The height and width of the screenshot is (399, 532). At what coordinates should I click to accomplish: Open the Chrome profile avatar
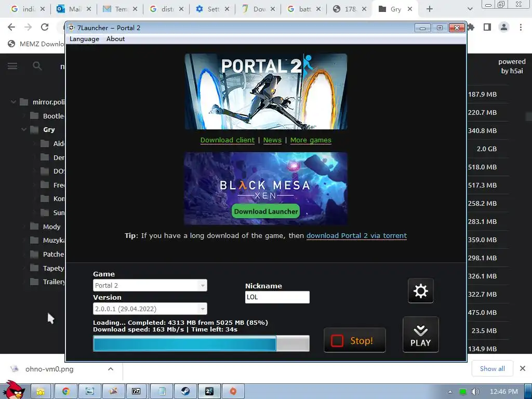coord(504,27)
